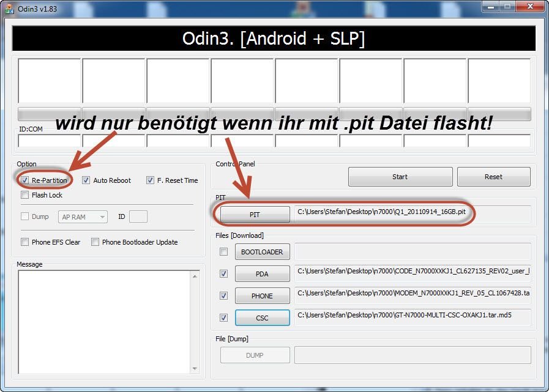Click the PIT file path field
The height and width of the screenshot is (392, 549).
[x=413, y=214]
